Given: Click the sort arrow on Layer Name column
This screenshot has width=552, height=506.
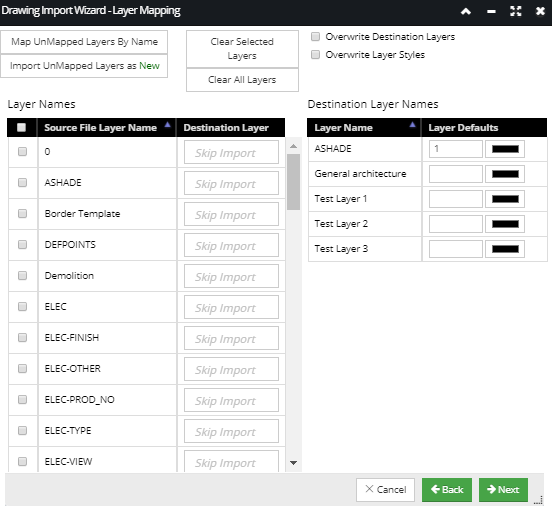Looking at the screenshot, I should tap(413, 124).
